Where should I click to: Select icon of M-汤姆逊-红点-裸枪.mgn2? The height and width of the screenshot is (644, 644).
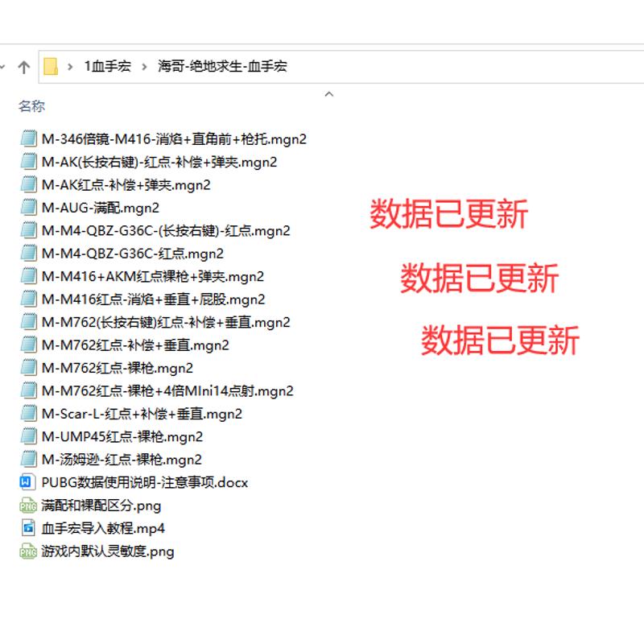click(28, 459)
